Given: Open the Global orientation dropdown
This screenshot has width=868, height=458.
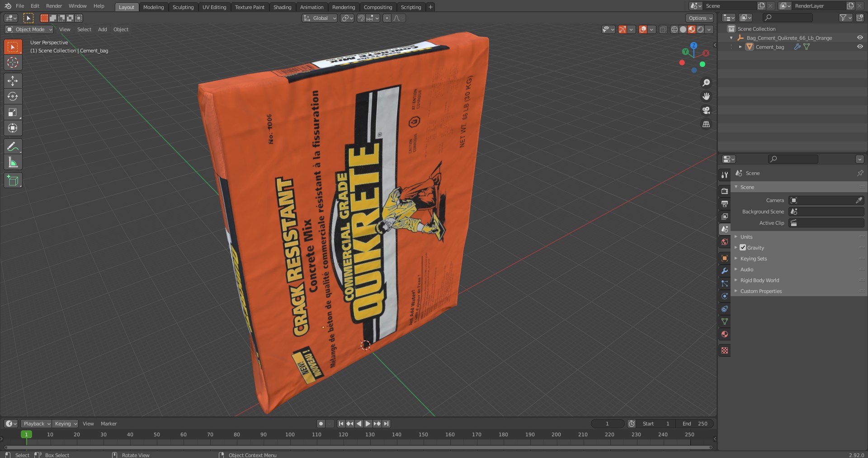Looking at the screenshot, I should pyautogui.click(x=320, y=18).
